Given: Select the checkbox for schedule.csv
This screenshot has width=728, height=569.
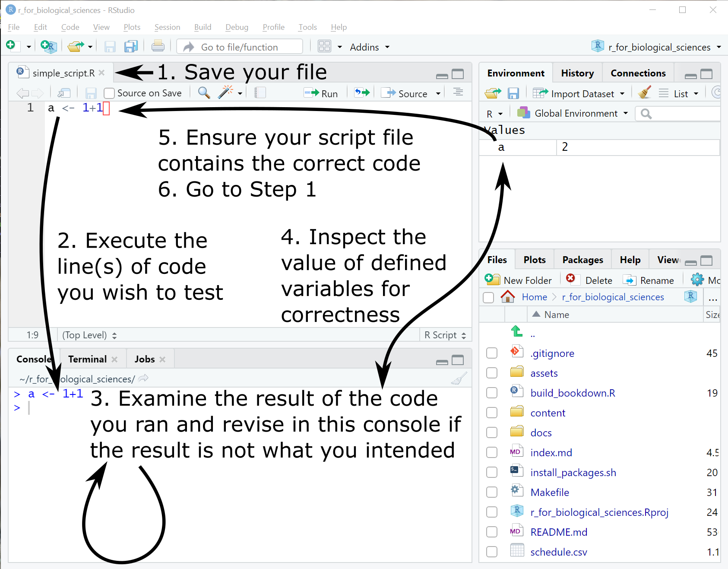Looking at the screenshot, I should coord(492,552).
